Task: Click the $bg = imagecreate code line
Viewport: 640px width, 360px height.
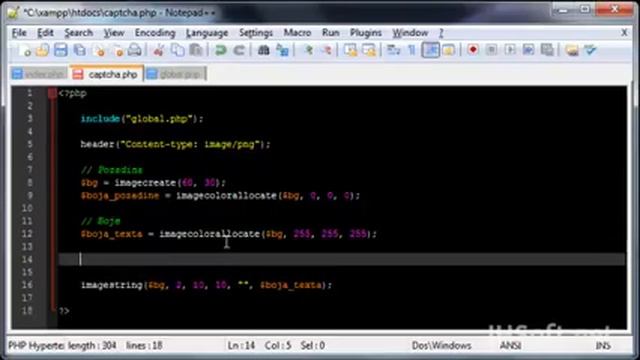Action: [x=153, y=182]
